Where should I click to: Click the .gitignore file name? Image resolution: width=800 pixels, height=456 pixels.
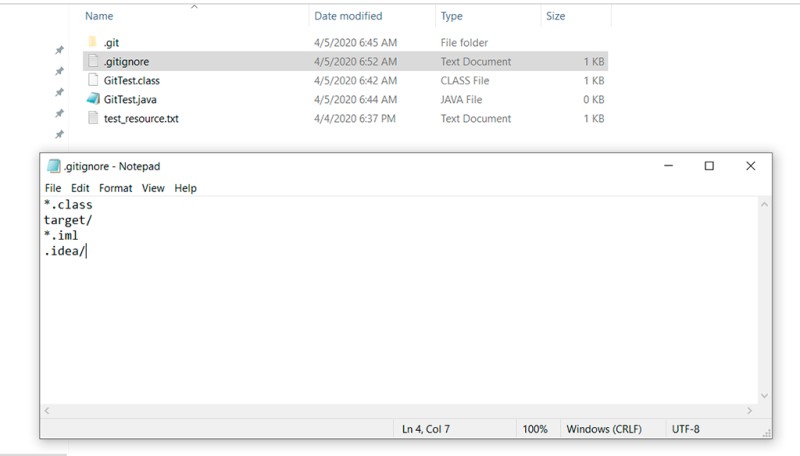pos(127,62)
